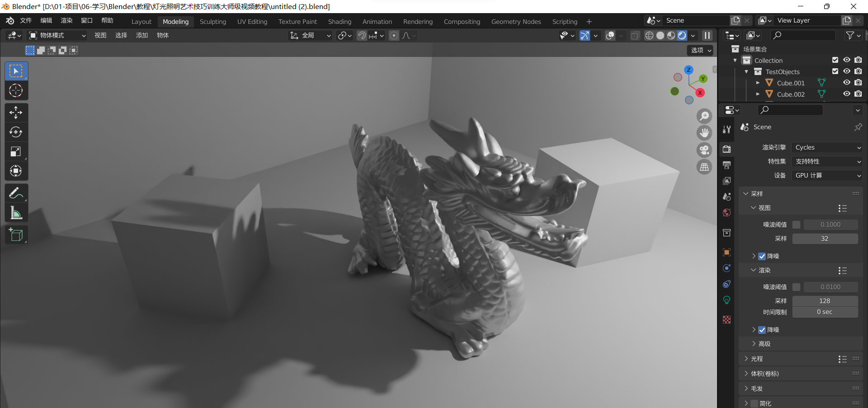Hide Cube.001 in the viewport

(847, 83)
